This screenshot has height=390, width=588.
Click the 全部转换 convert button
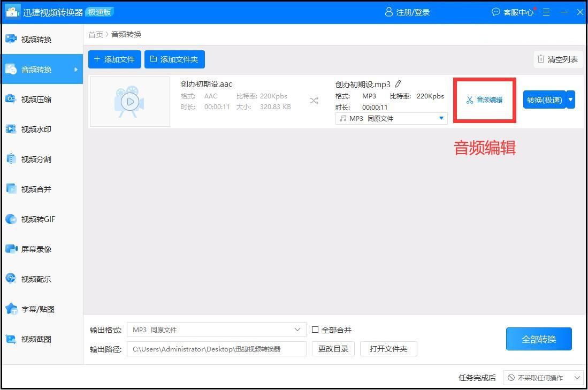[x=538, y=339]
